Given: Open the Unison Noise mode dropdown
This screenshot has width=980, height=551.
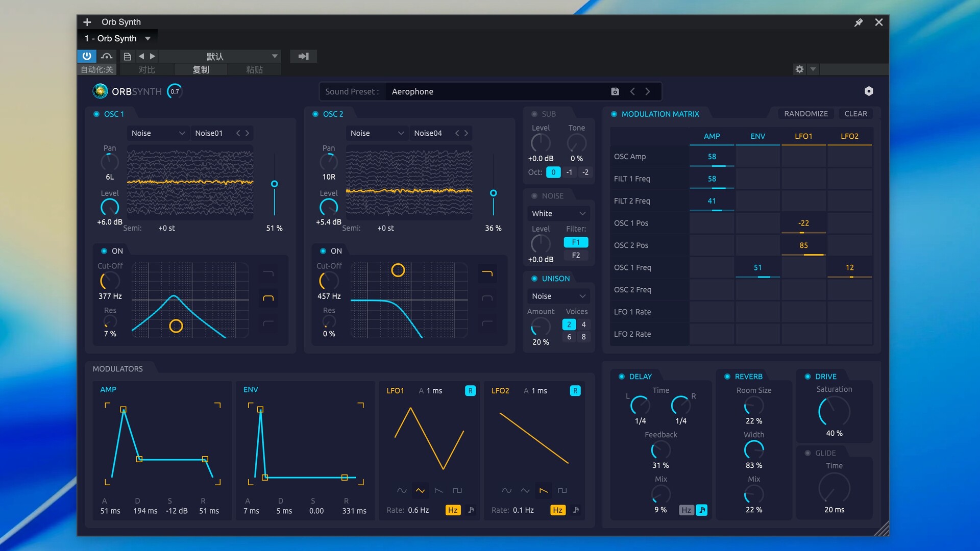Looking at the screenshot, I should [558, 296].
